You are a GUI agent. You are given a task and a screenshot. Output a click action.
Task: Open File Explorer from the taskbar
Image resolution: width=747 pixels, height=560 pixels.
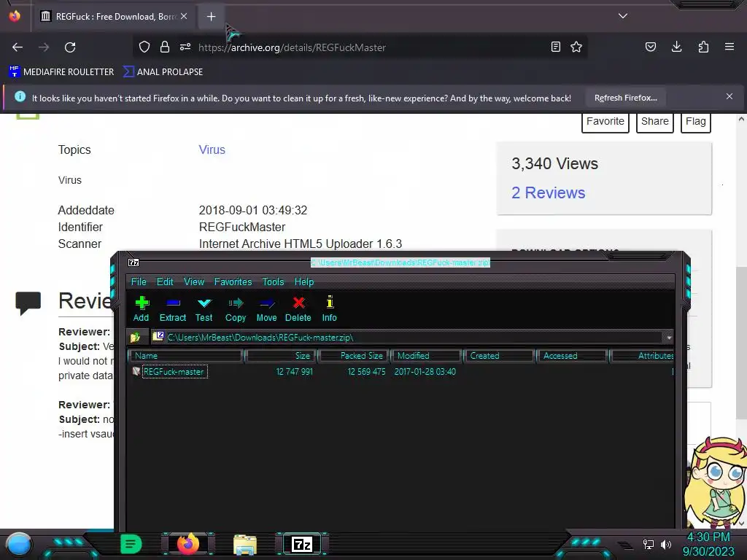245,544
